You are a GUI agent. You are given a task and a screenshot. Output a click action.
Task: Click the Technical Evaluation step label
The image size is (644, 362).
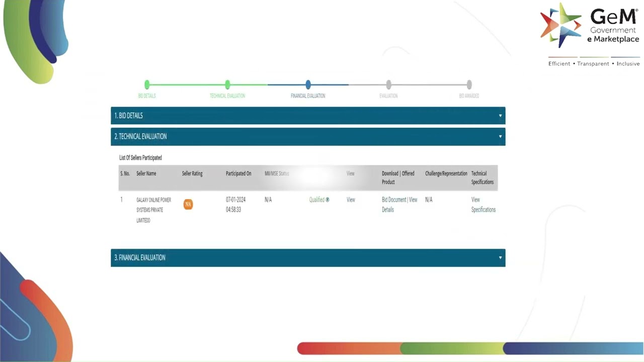[227, 96]
